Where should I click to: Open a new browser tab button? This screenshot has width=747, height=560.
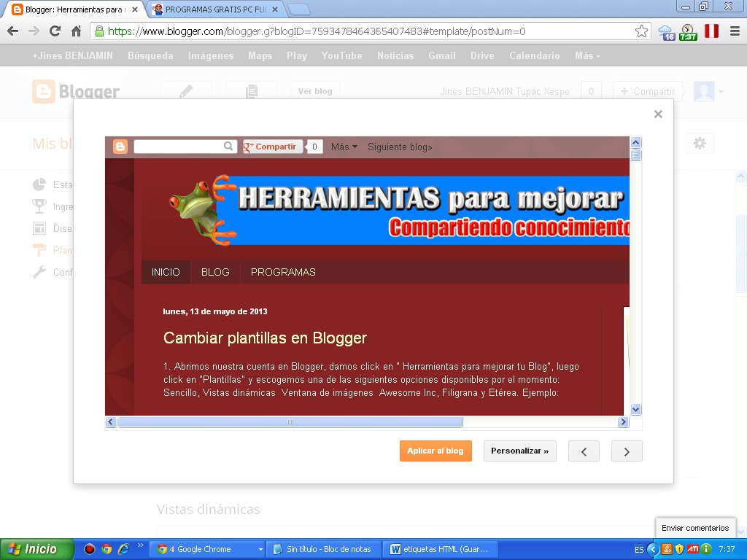coord(298,9)
